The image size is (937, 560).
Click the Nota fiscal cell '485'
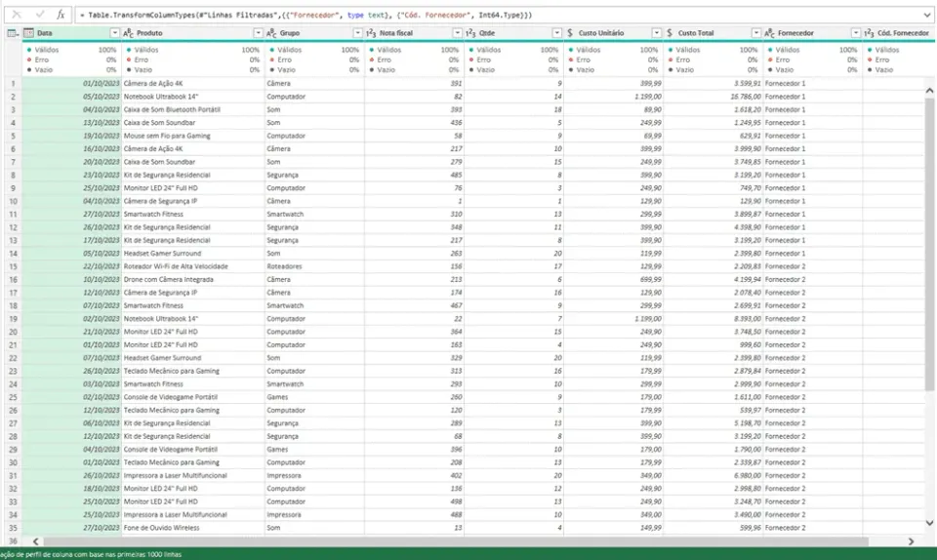(x=414, y=175)
